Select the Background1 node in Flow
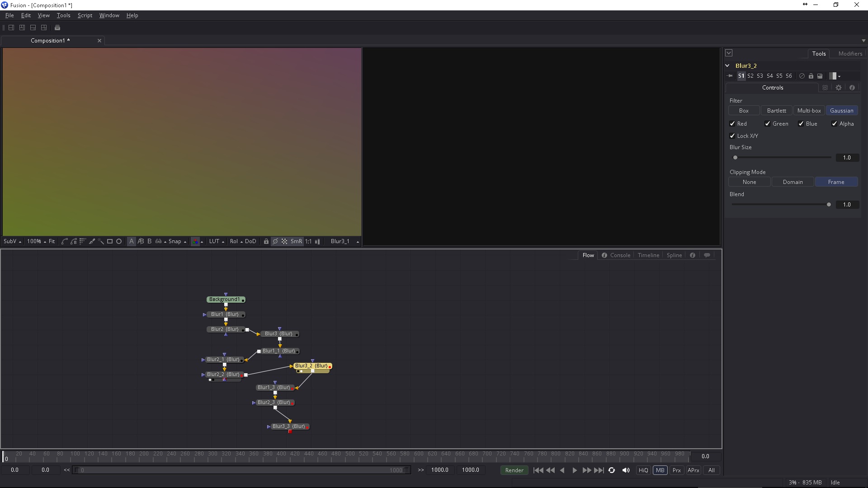Viewport: 868px width, 488px height. (x=226, y=300)
